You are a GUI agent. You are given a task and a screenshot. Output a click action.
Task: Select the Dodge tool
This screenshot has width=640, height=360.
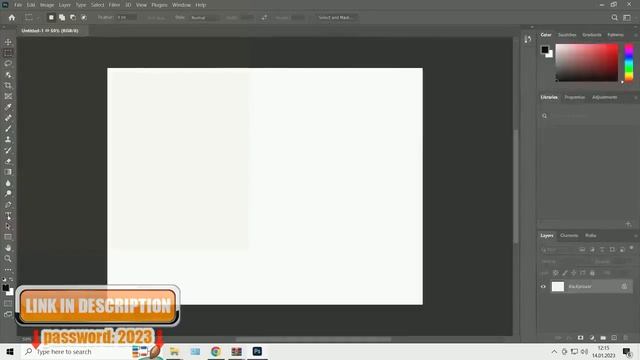pos(8,193)
